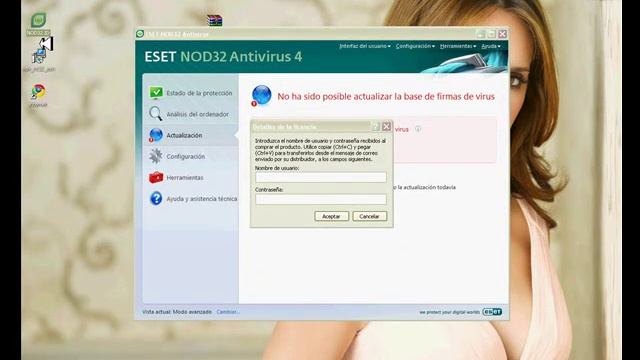Viewport: 640px width, 360px height.
Task: Click the Análisis del ordenador magnifier icon
Action: point(156,114)
